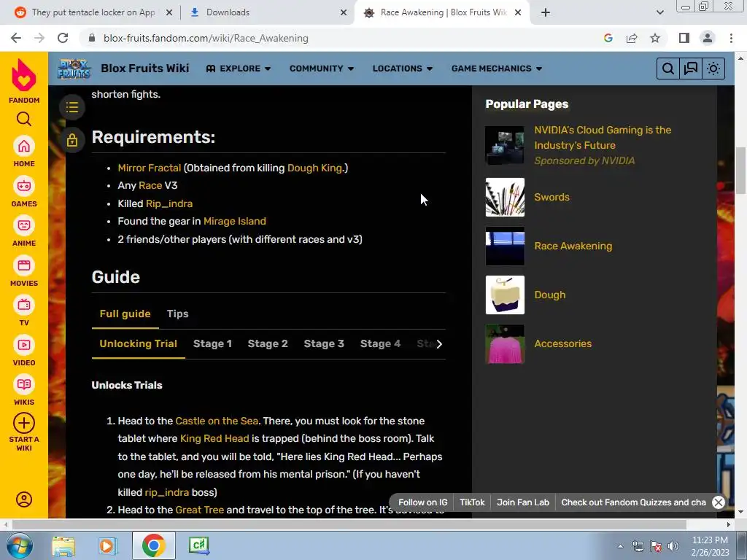Expand the LOCATIONS dropdown menu

(403, 69)
